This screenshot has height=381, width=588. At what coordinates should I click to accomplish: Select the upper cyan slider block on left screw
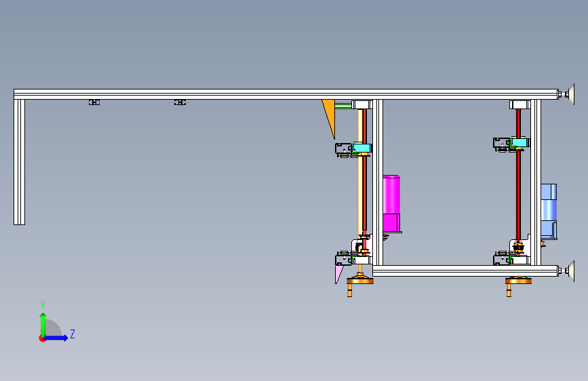[362, 148]
